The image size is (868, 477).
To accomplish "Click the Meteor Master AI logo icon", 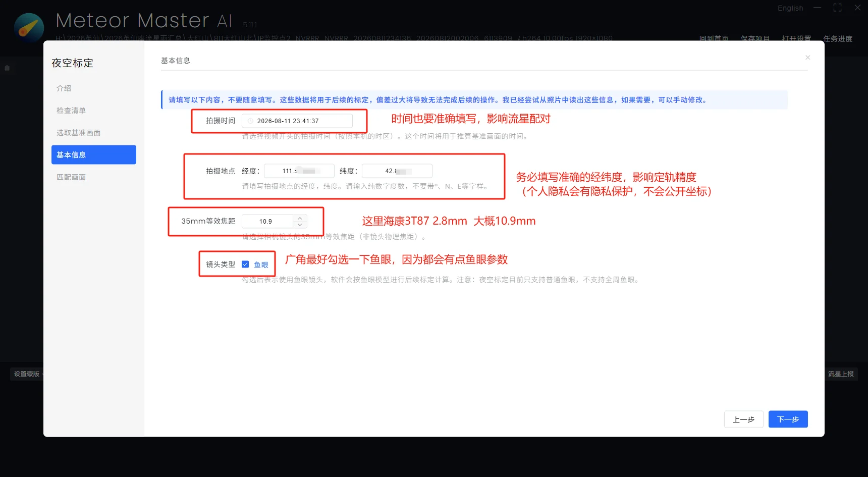I will click(x=29, y=28).
